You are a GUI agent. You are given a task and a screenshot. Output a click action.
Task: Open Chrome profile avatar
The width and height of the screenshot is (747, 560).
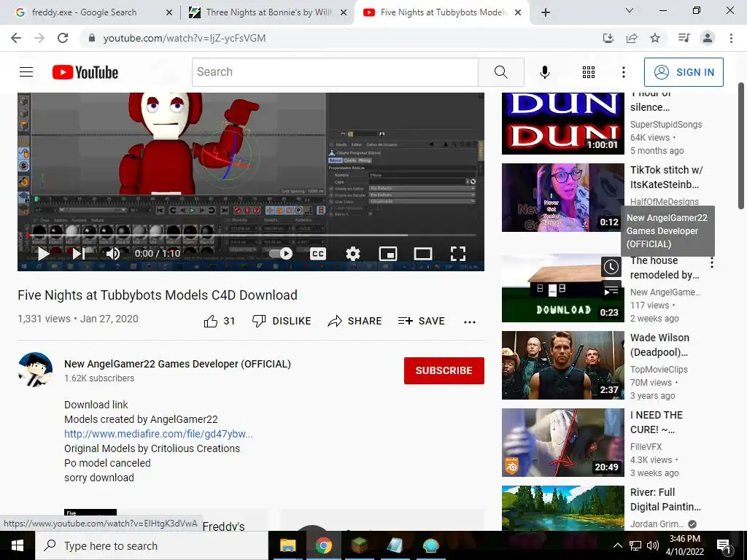tap(708, 38)
